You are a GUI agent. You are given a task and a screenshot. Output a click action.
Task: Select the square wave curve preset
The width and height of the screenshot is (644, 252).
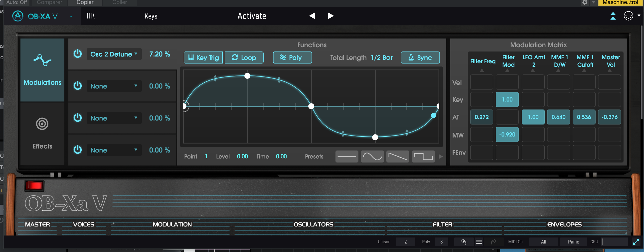[x=423, y=156]
